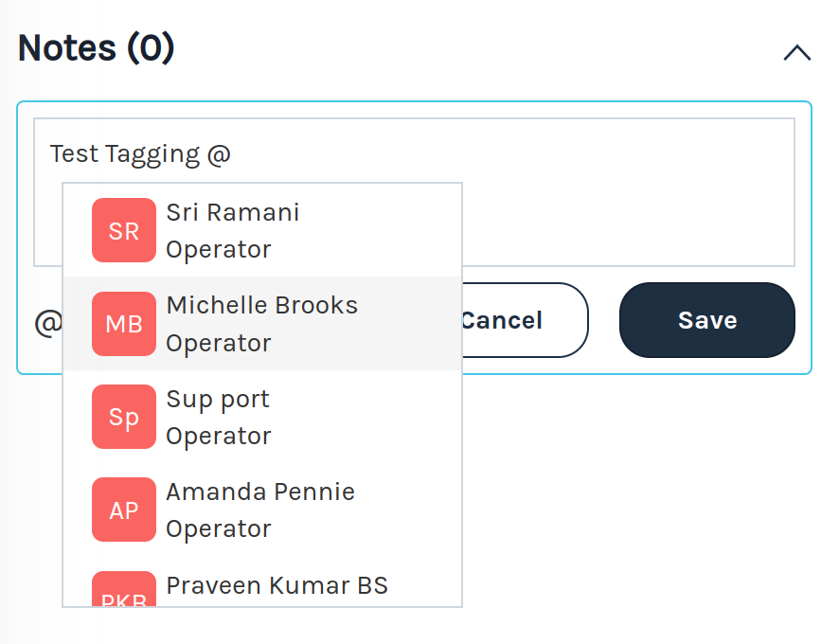The image size is (839, 644).
Task: Click the MB avatar icon
Action: (x=124, y=324)
